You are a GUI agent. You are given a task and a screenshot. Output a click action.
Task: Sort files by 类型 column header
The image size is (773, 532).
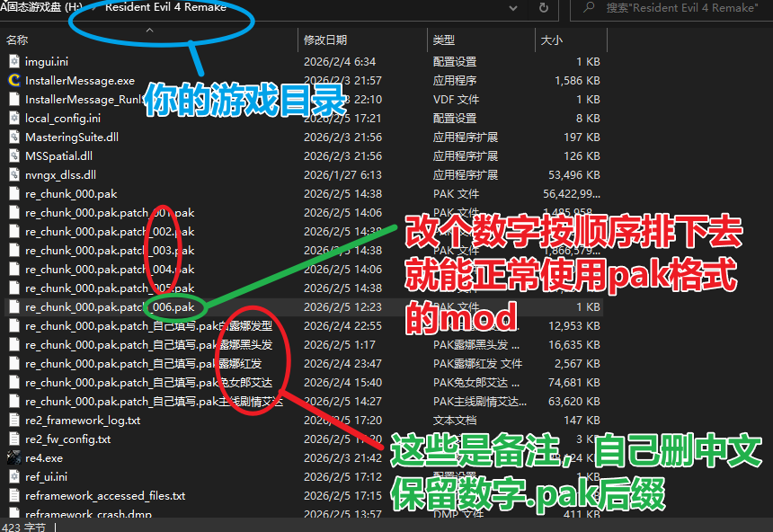tap(443, 40)
